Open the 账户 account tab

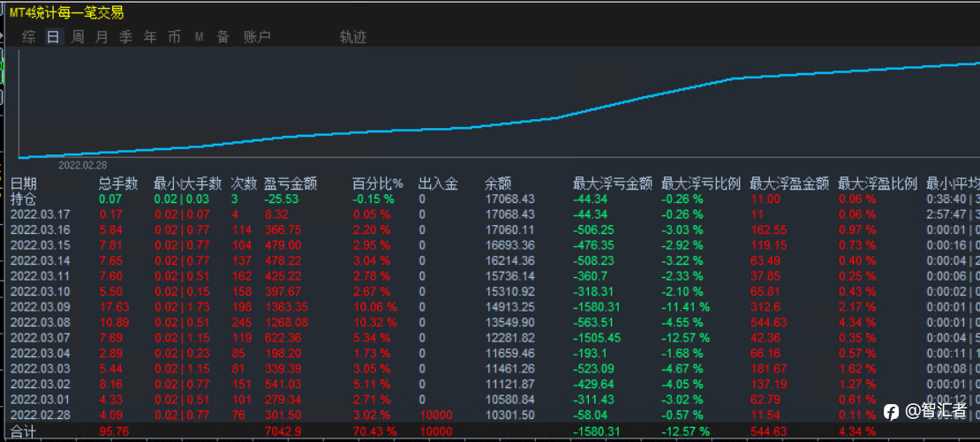(257, 37)
